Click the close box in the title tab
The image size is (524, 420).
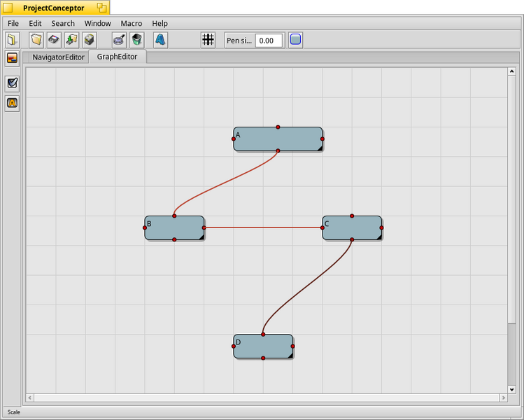point(8,8)
